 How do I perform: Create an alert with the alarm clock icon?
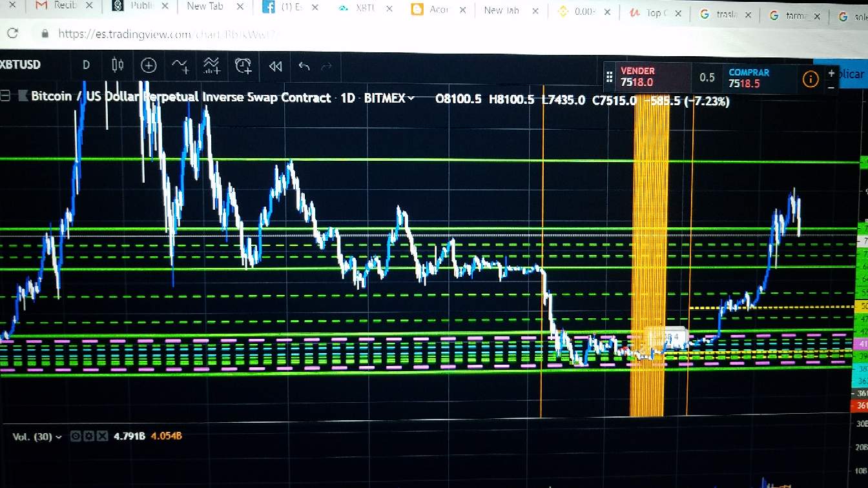[x=243, y=65]
